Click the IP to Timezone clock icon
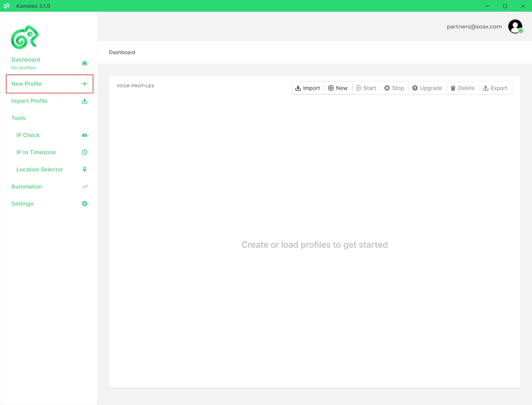Image resolution: width=532 pixels, height=405 pixels. pos(85,152)
